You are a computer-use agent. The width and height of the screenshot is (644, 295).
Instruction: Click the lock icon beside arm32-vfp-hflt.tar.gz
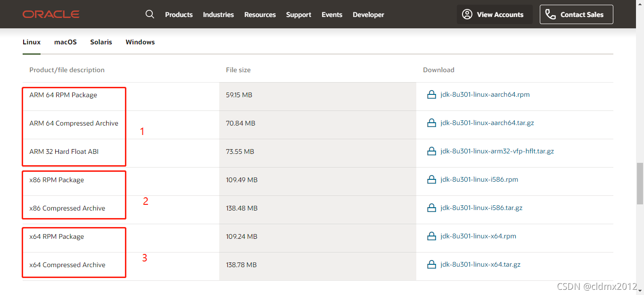431,151
